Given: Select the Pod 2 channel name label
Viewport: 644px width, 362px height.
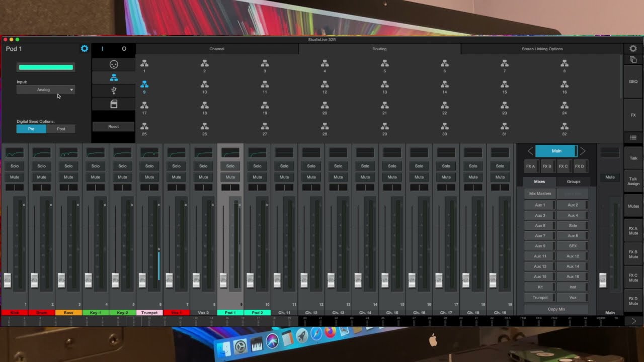Looking at the screenshot, I should tap(257, 313).
